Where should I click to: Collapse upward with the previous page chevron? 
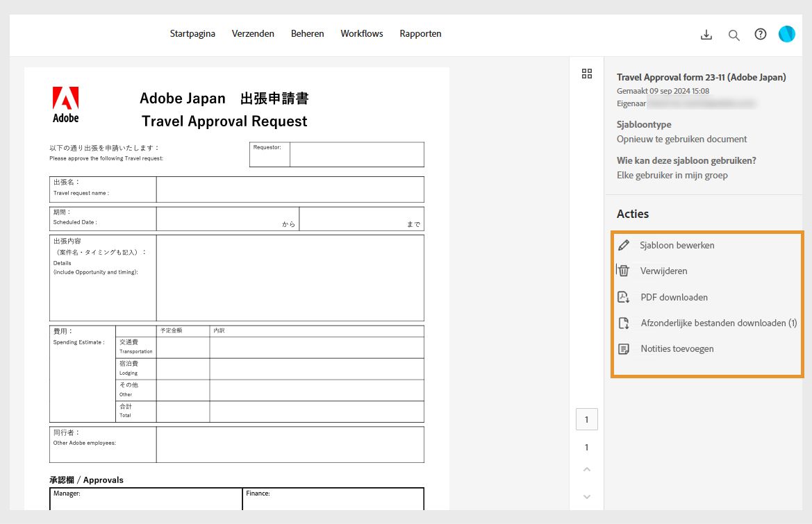click(586, 469)
